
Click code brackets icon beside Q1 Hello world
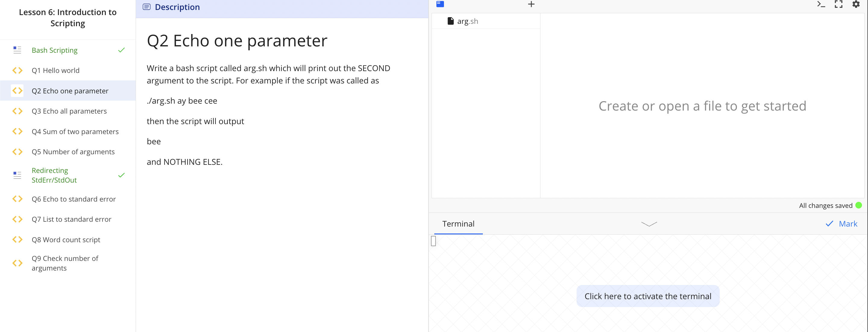tap(17, 70)
